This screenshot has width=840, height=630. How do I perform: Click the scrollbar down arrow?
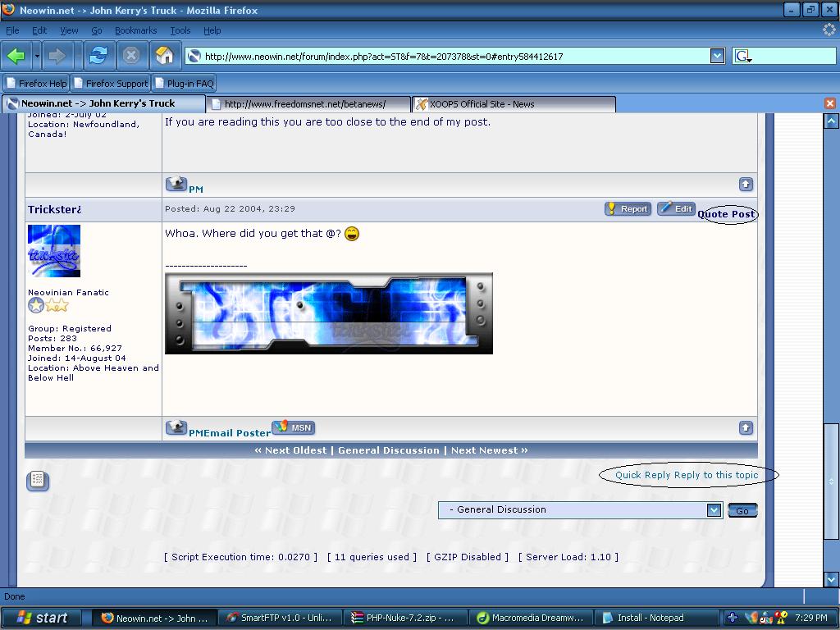click(831, 579)
